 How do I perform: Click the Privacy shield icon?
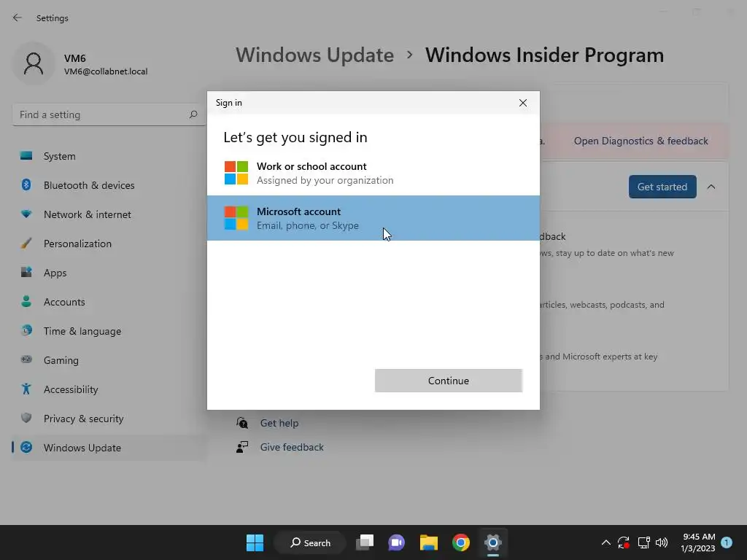point(26,418)
